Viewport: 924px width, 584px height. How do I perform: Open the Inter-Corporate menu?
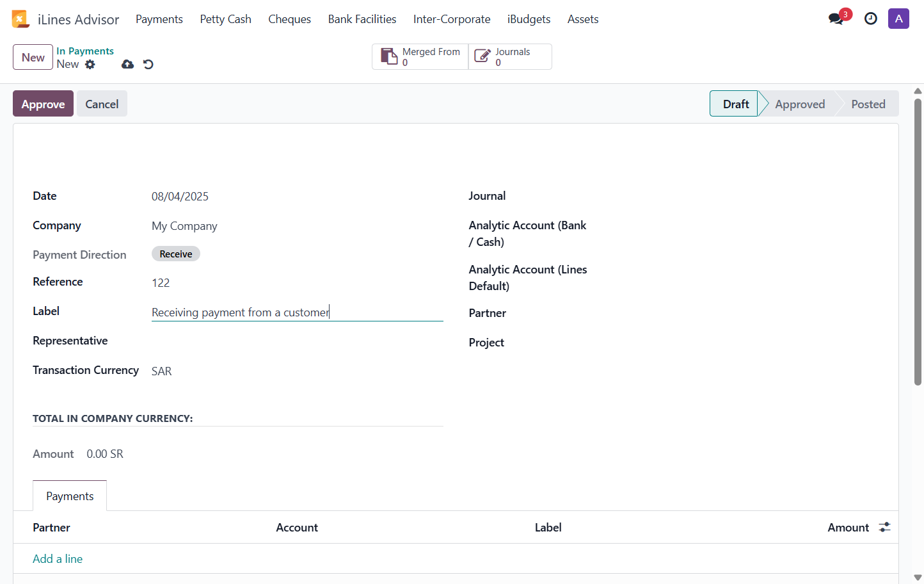452,19
